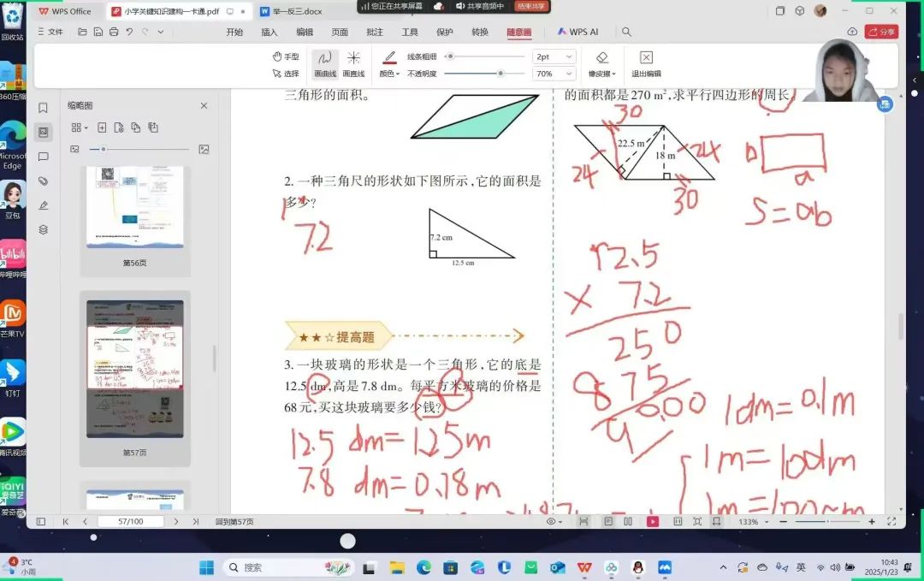Click the insert page icon in thumbnail panel
The height and width of the screenshot is (581, 924).
(x=102, y=127)
